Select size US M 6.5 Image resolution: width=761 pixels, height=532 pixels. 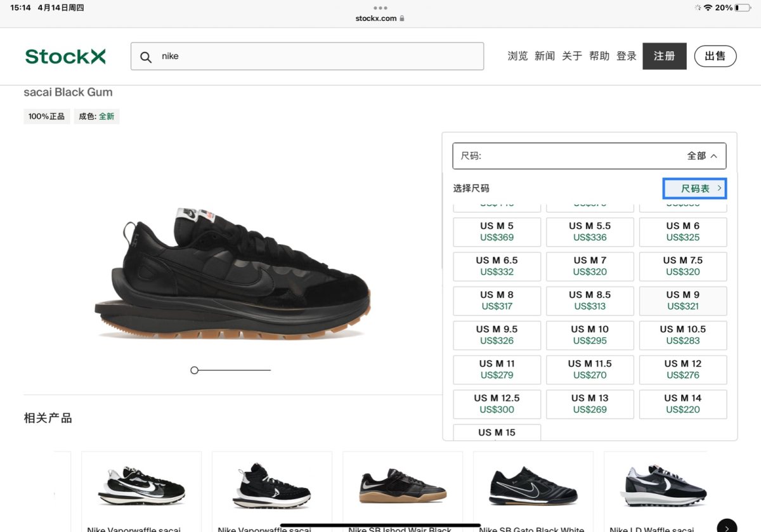point(497,266)
